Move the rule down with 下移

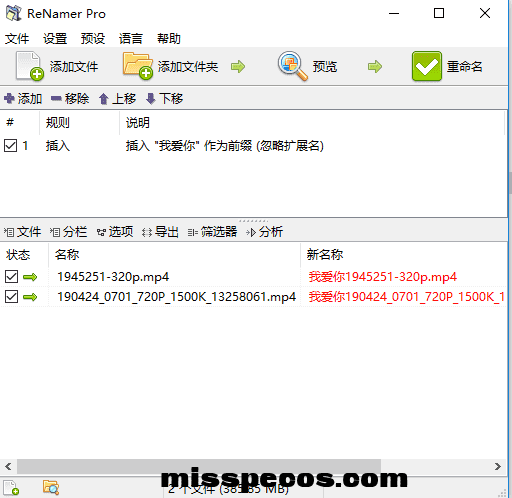point(165,99)
